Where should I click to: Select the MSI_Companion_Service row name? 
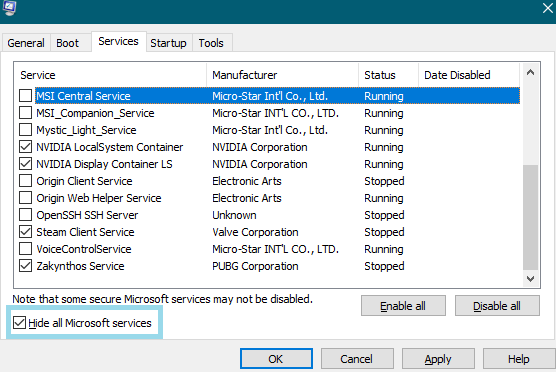(95, 113)
